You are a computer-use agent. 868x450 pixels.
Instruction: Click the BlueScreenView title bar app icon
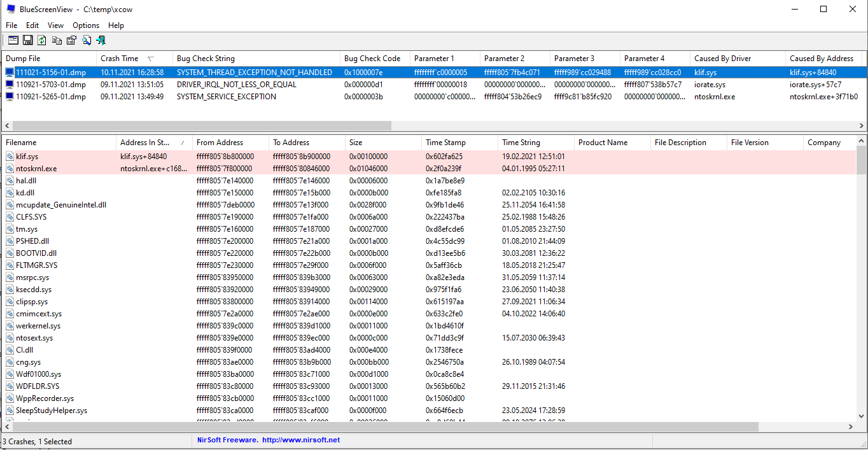coord(11,10)
